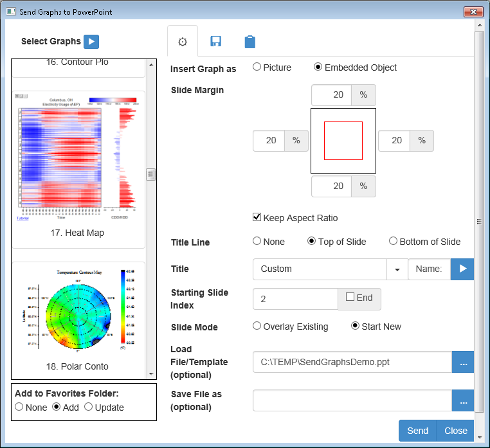The width and height of the screenshot is (490, 448).
Task: Click the Starting Slide Index input field
Action: click(295, 299)
